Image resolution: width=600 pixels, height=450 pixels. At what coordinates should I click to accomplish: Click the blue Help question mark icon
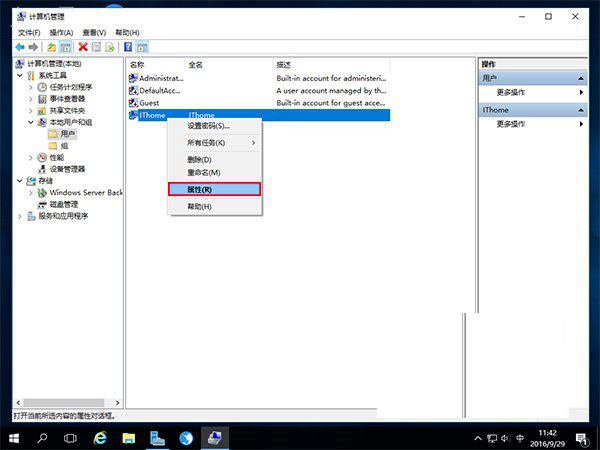(128, 47)
